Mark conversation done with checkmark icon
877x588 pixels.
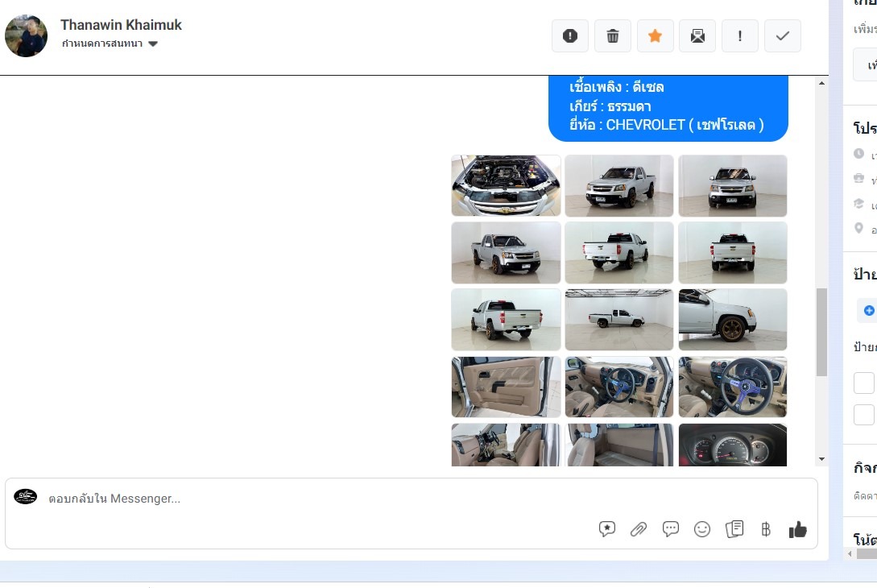point(783,36)
